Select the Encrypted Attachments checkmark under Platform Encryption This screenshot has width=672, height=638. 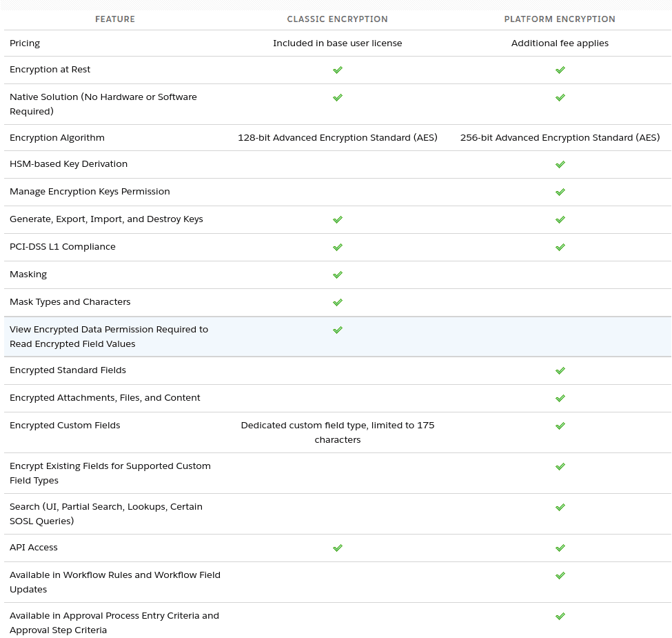pyautogui.click(x=560, y=398)
